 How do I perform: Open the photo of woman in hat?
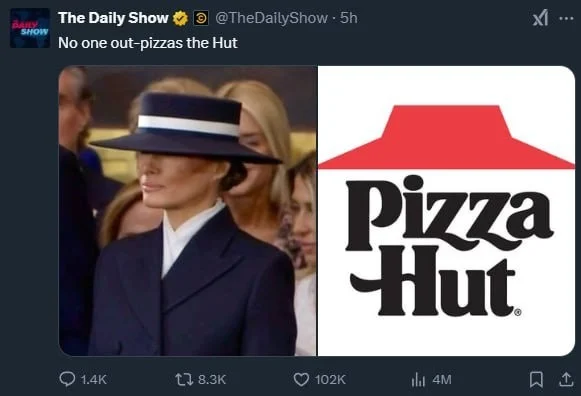(188, 211)
